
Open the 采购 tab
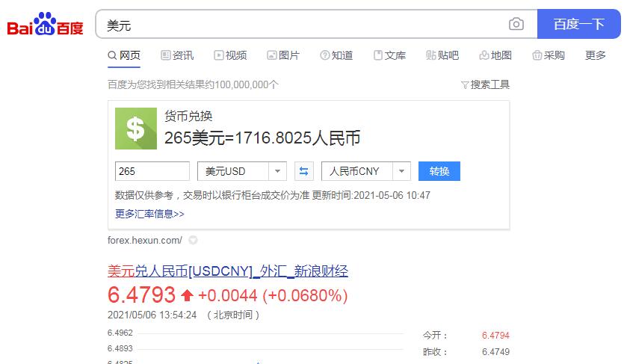549,55
